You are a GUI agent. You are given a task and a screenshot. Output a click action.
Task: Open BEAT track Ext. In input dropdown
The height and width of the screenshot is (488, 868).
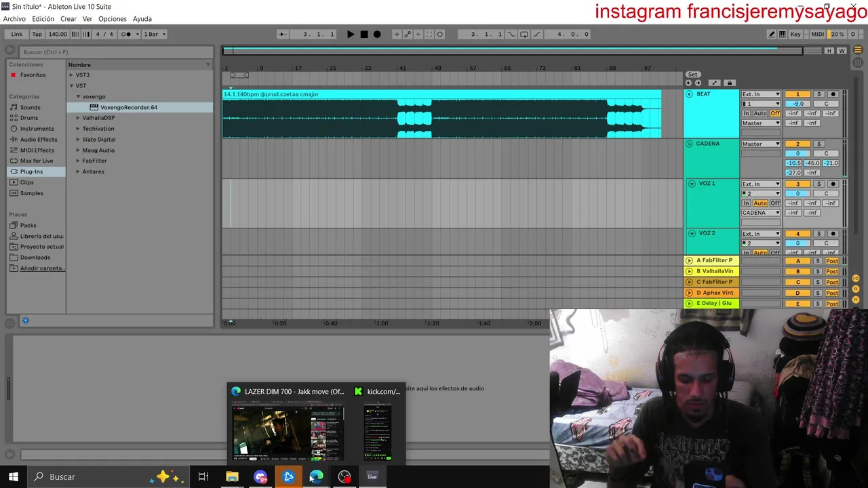[761, 94]
